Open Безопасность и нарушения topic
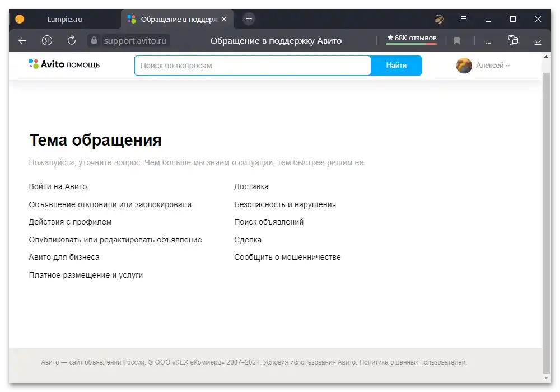Image resolution: width=560 pixels, height=392 pixels. pyautogui.click(x=285, y=204)
